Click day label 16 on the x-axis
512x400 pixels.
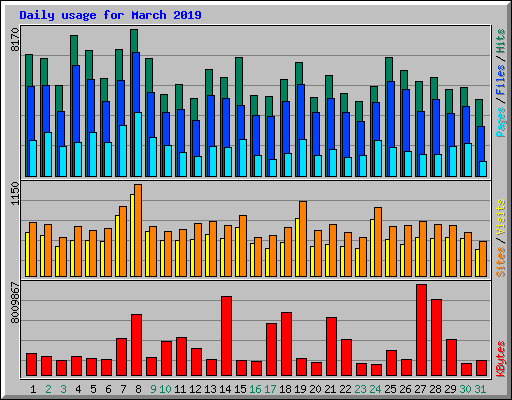pos(255,389)
